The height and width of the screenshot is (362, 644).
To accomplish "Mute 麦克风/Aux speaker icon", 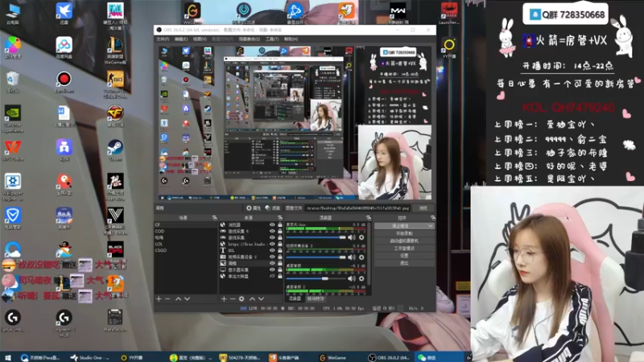I will pyautogui.click(x=352, y=237).
